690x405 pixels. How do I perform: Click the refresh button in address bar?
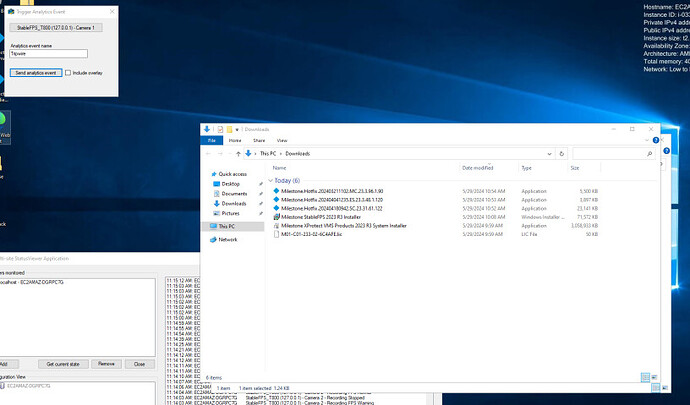click(562, 154)
